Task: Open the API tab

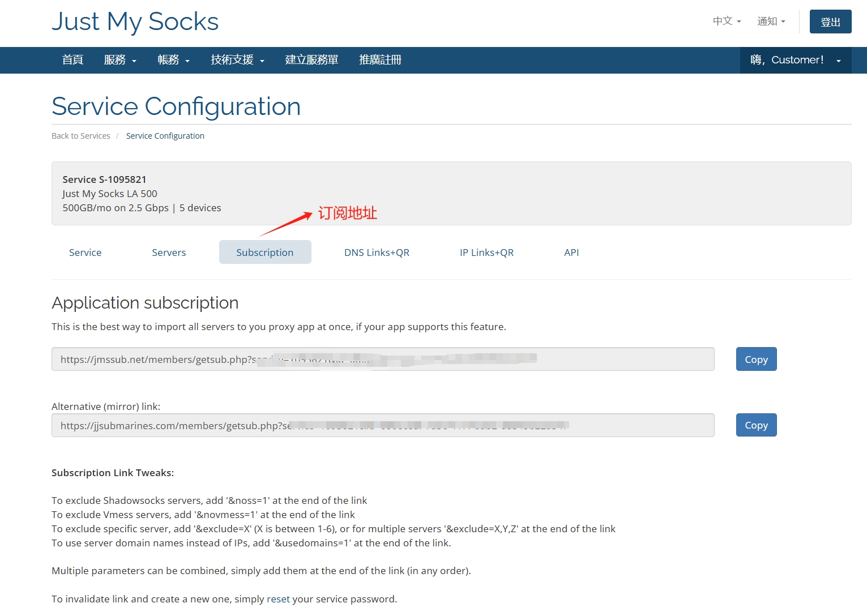Action: tap(571, 252)
